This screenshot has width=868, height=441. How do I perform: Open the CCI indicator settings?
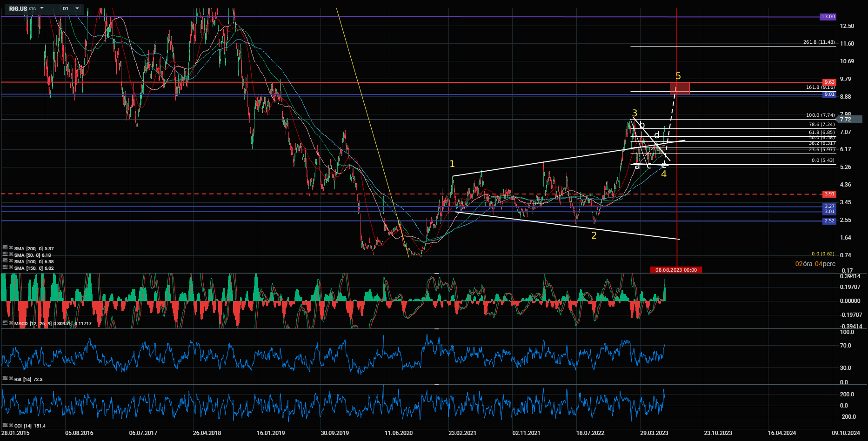tap(5, 425)
